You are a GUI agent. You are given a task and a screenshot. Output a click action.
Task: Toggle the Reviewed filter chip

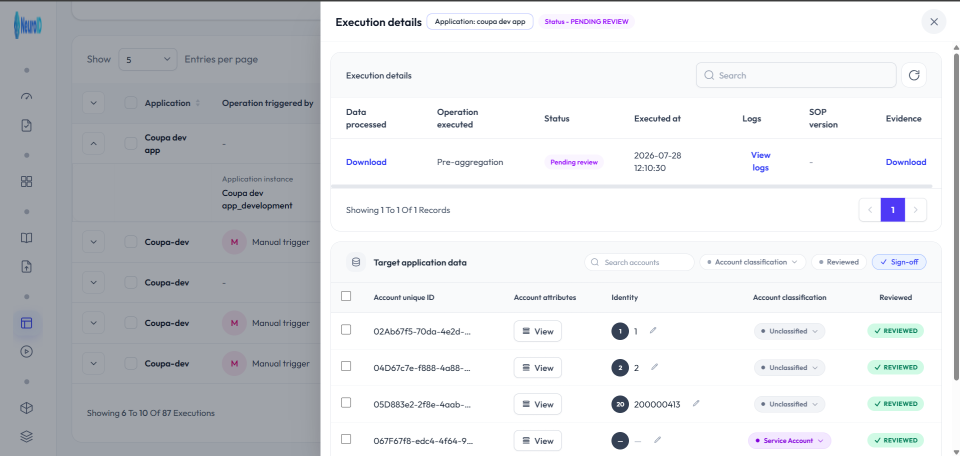(x=839, y=262)
